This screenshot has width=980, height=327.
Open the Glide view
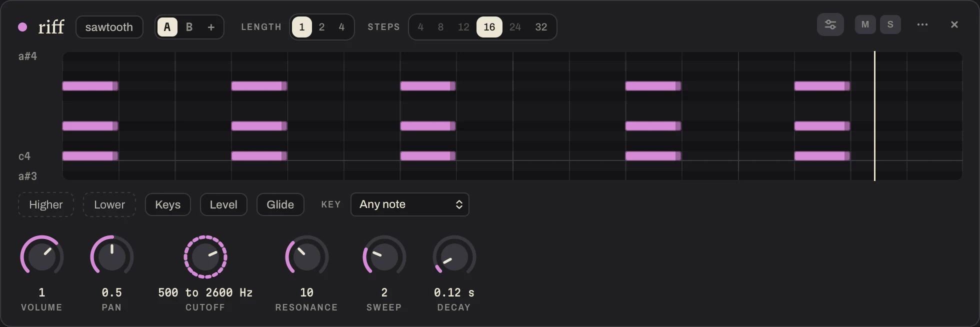(280, 204)
